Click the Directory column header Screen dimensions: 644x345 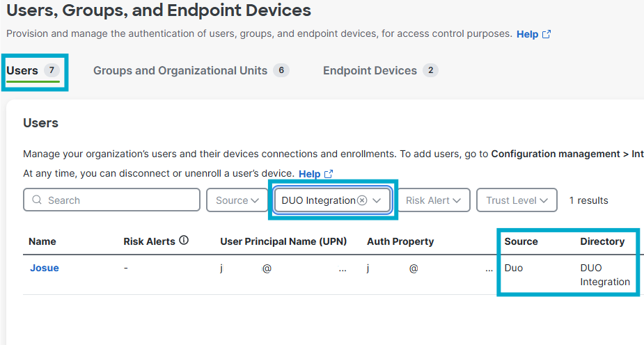[x=602, y=241]
